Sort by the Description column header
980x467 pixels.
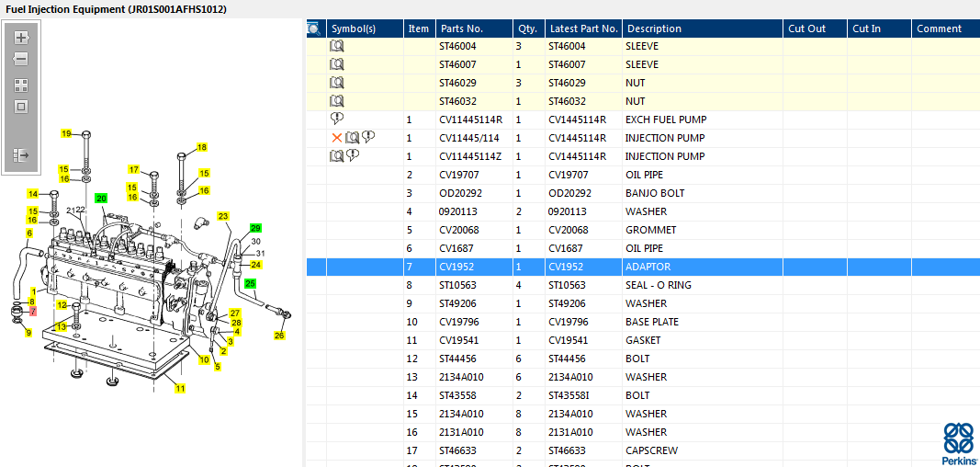click(704, 28)
